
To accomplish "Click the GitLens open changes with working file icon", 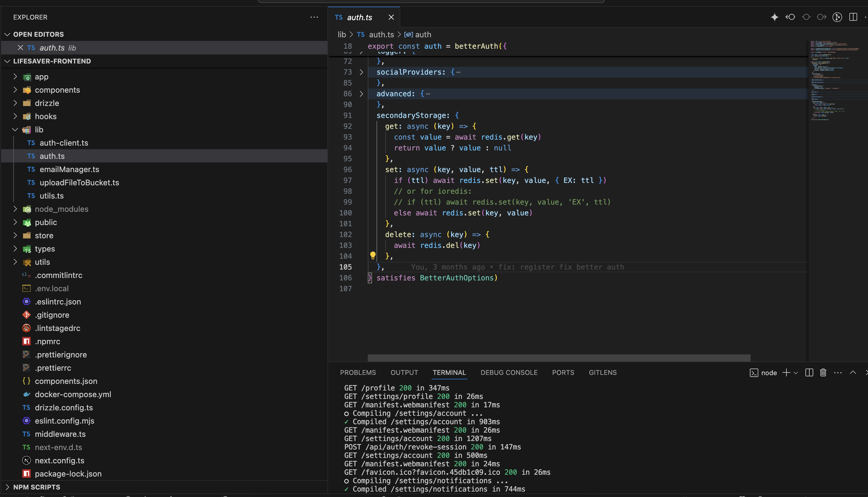I will (806, 17).
